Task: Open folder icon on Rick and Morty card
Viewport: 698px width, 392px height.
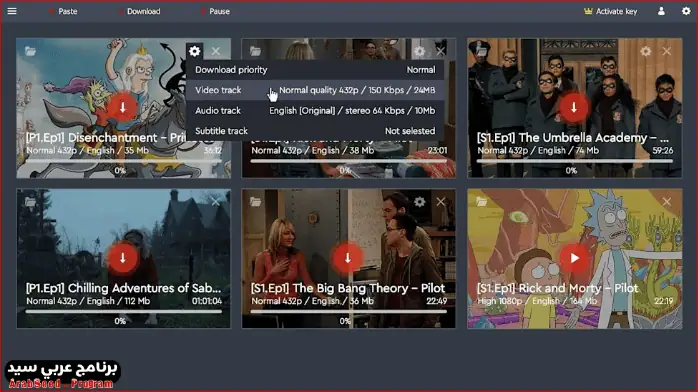Action: 481,202
